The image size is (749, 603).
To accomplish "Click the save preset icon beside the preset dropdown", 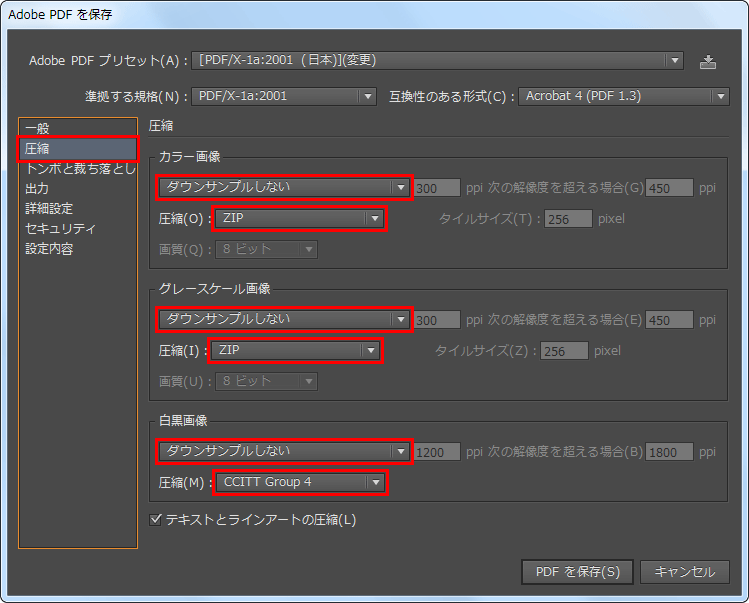I will [707, 62].
